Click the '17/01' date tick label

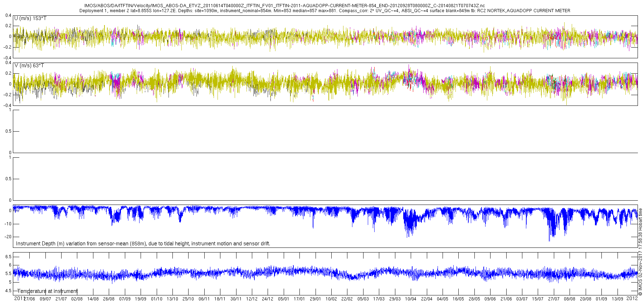coord(299,299)
